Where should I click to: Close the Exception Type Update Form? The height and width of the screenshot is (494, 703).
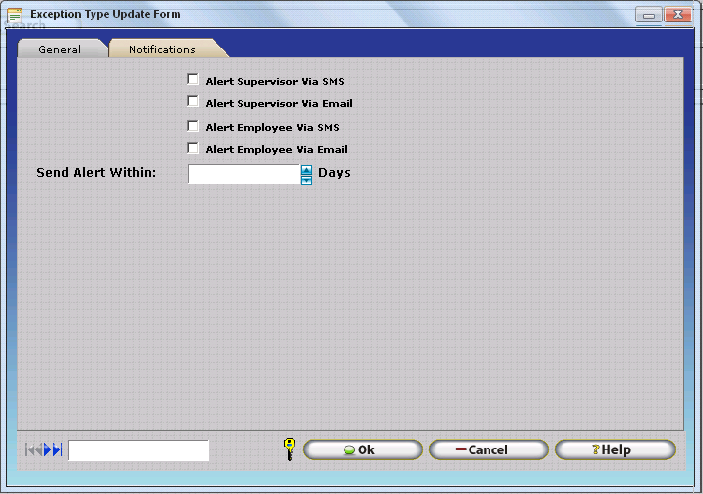coord(677,15)
